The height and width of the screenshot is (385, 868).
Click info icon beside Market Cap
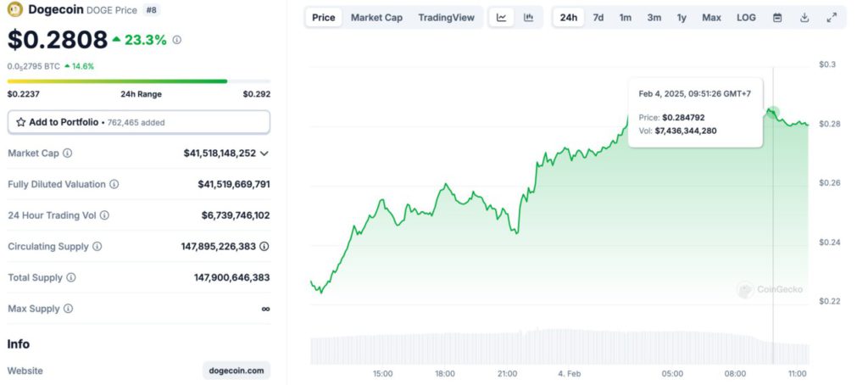[x=68, y=153]
